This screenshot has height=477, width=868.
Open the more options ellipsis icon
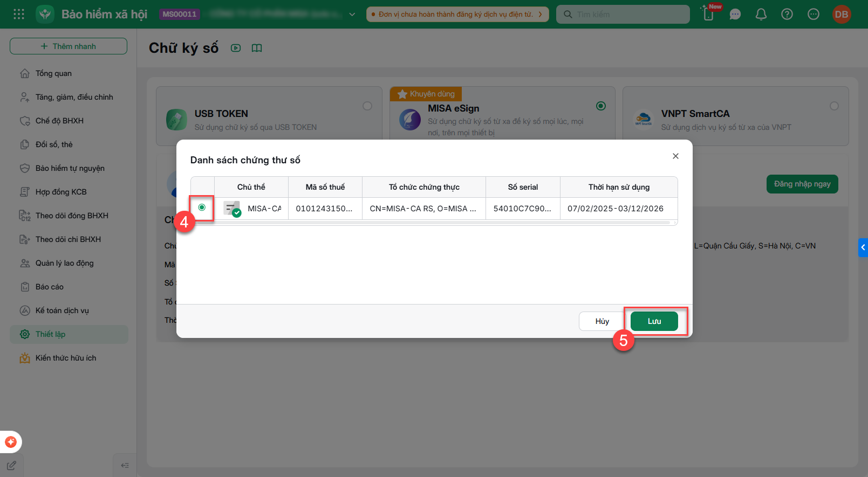click(814, 15)
